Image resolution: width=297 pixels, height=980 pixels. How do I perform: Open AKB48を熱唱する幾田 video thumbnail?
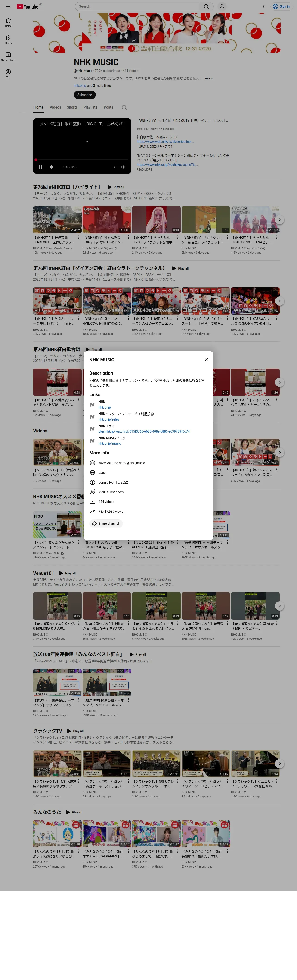(x=156, y=301)
